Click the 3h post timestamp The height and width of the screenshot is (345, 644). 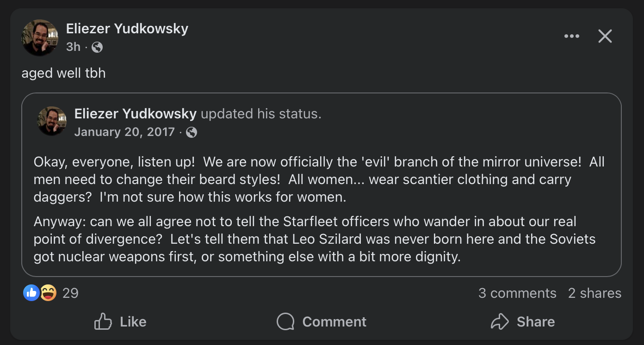pos(73,47)
